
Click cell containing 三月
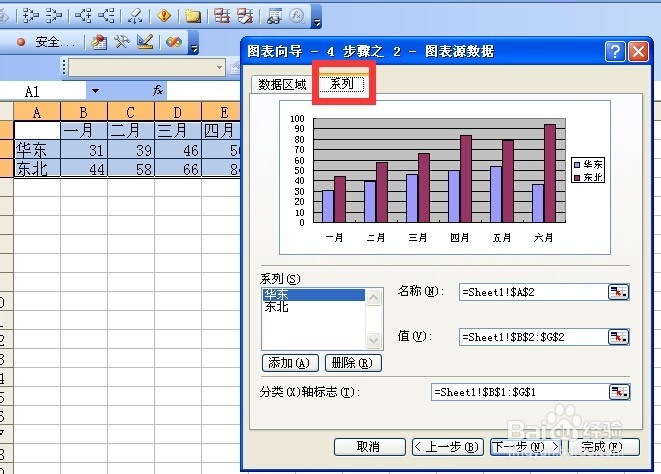(178, 130)
